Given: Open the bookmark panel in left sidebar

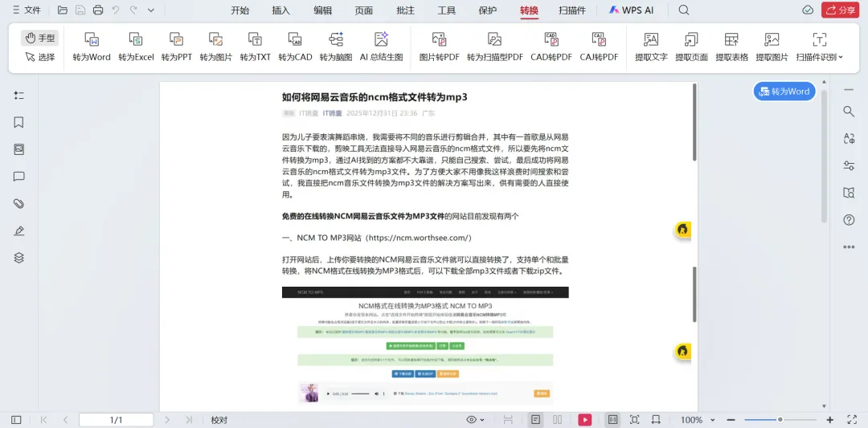Looking at the screenshot, I should [18, 122].
